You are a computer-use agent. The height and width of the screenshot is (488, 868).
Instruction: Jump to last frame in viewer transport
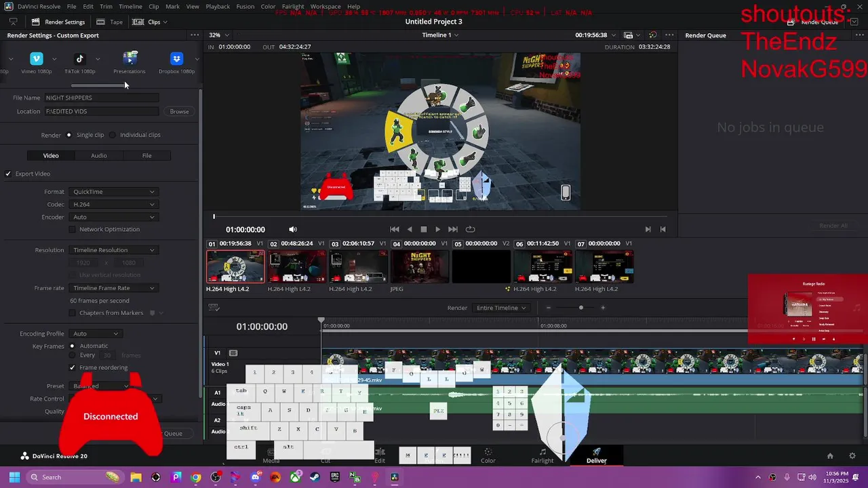coord(453,229)
